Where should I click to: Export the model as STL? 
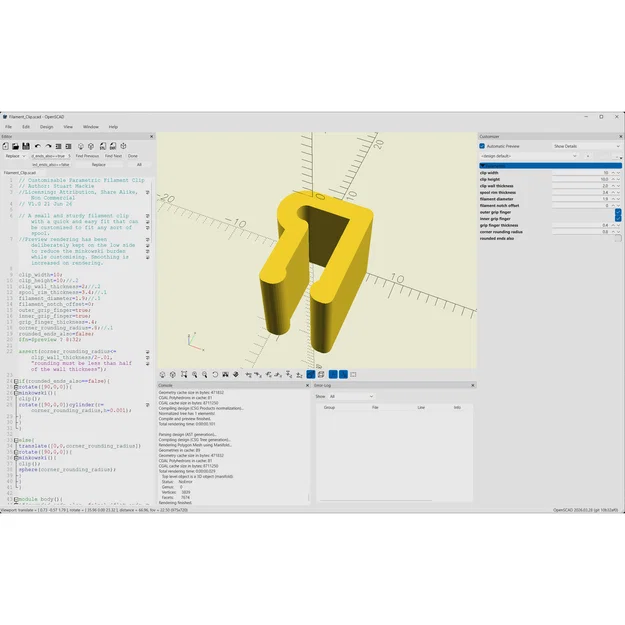point(102,146)
